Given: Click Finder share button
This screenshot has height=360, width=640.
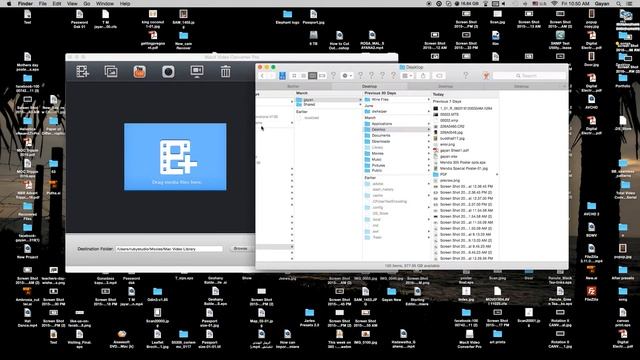Looking at the screenshot, I should (423, 76).
